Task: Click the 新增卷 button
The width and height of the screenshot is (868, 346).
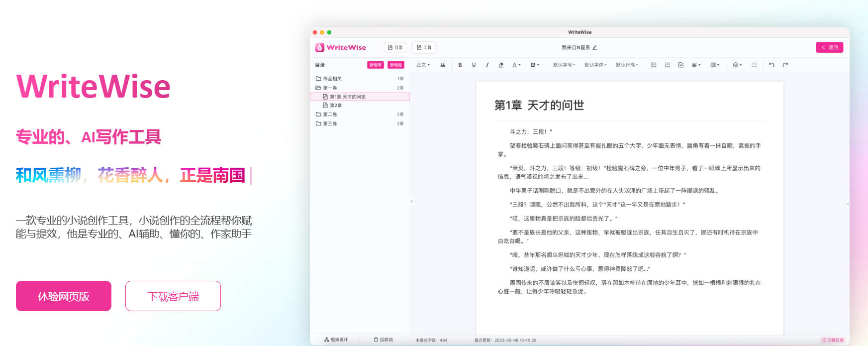Action: [x=396, y=65]
